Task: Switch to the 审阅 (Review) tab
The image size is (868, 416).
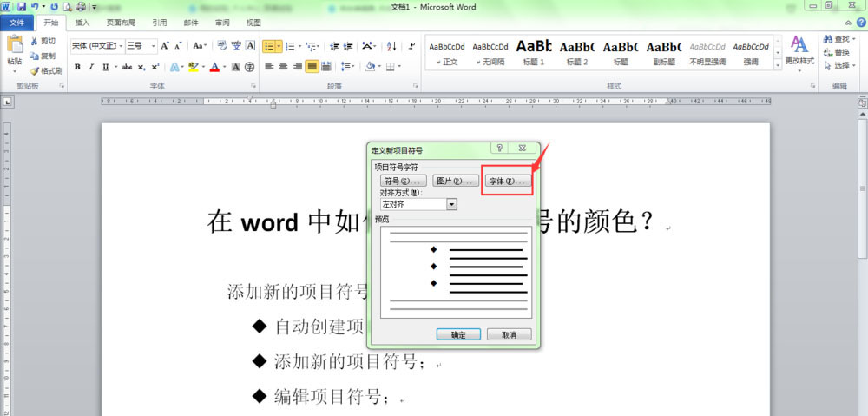Action: pos(222,23)
